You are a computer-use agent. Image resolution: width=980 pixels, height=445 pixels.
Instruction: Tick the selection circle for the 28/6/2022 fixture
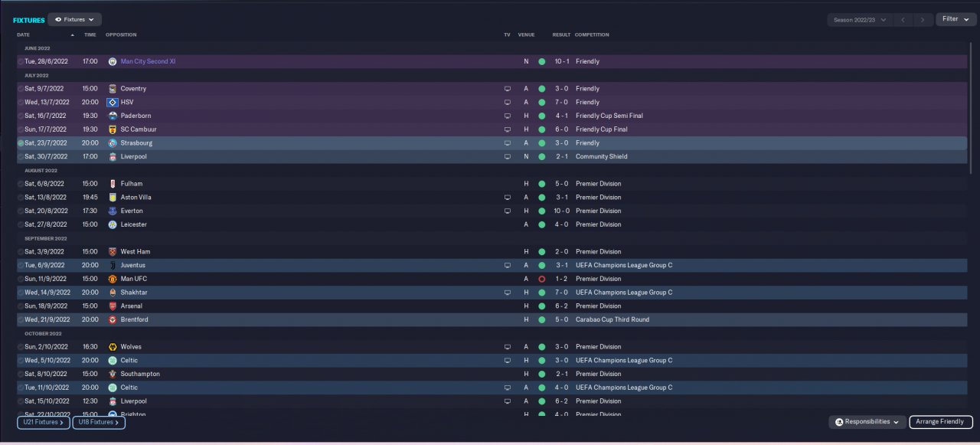pos(21,61)
